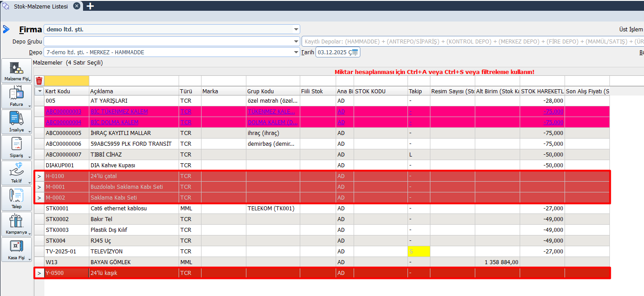The height and width of the screenshot is (296, 644).
Task: Add a new tab with plus button
Action: (x=90, y=6)
